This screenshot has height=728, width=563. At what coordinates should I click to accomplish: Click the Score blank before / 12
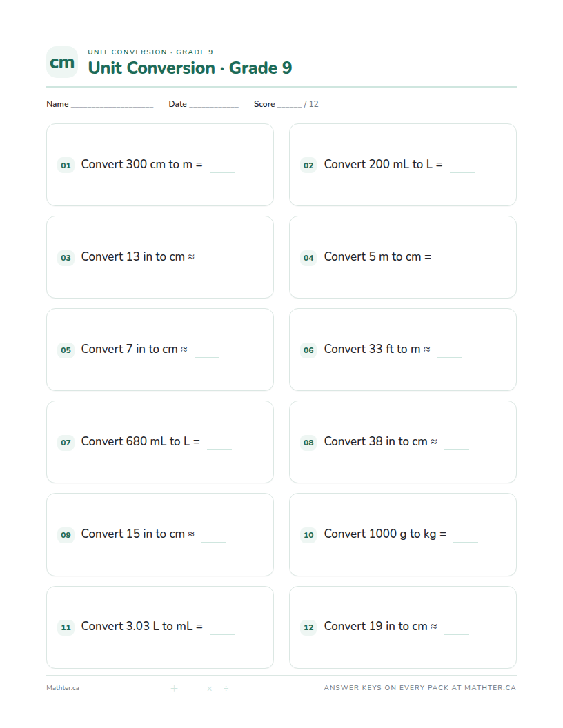click(x=289, y=107)
